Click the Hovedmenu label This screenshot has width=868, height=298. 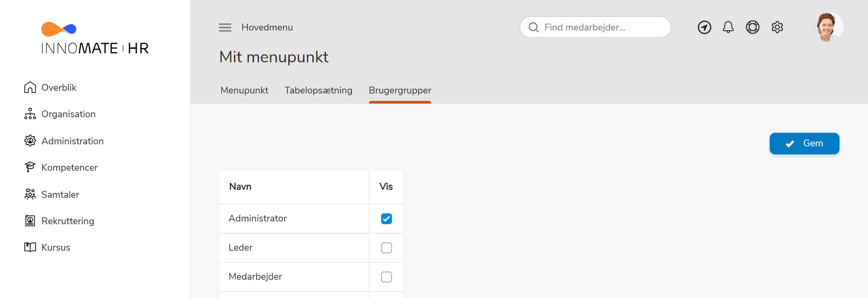(x=267, y=27)
